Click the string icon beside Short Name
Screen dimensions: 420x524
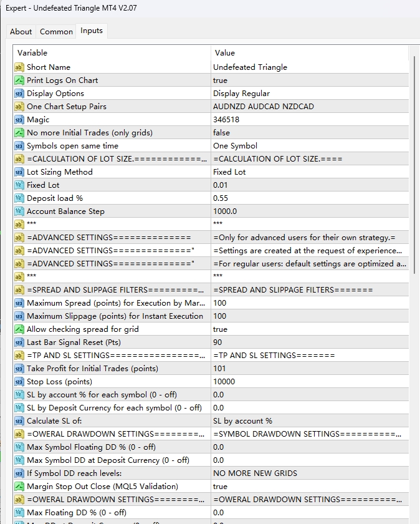click(x=19, y=67)
